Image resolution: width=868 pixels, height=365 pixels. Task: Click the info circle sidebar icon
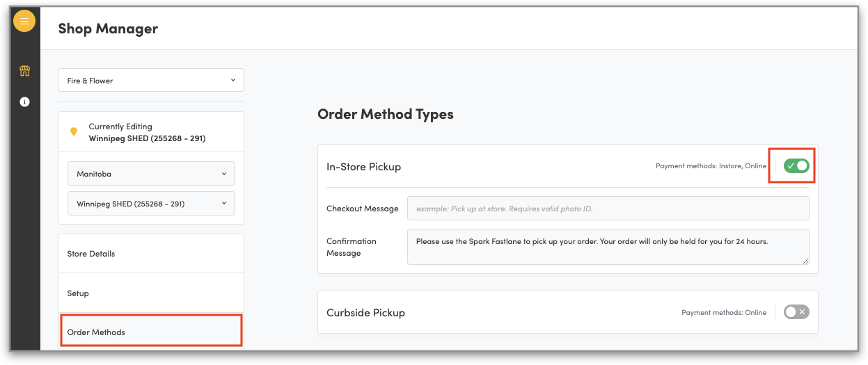(25, 102)
